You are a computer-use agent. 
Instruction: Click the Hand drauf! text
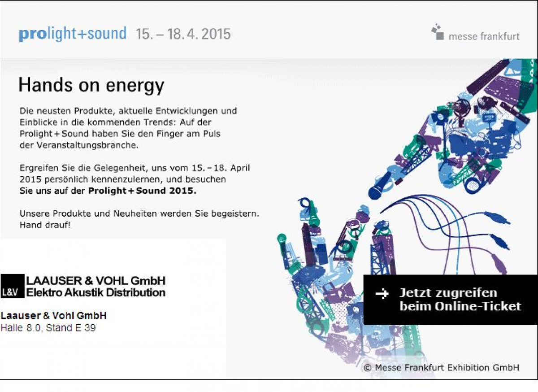click(45, 225)
